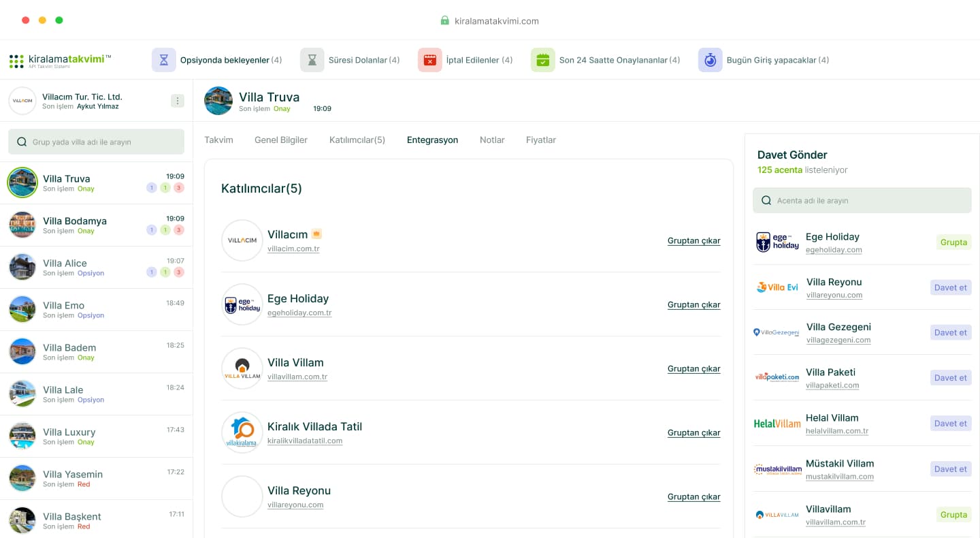The height and width of the screenshot is (538, 980).
Task: Focus the Grup yada villa search box
Action: click(x=96, y=142)
